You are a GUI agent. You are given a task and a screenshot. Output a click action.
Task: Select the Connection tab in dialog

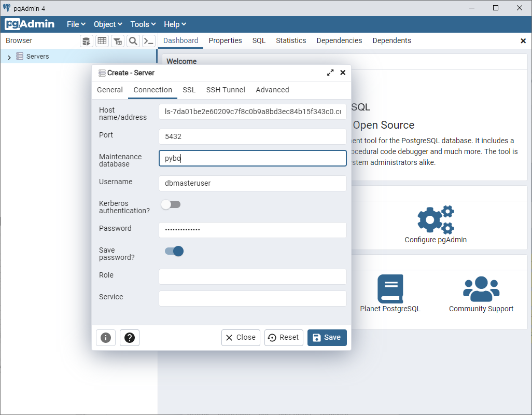[x=152, y=90]
